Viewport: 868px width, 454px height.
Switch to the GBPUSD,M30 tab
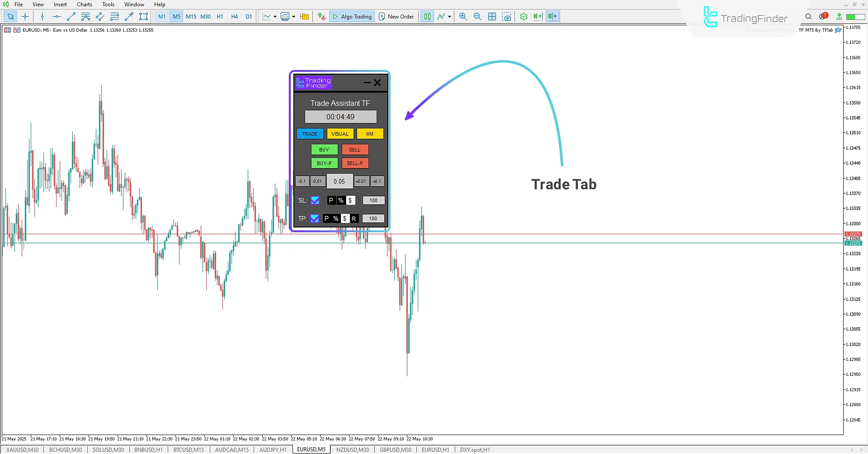pyautogui.click(x=395, y=449)
